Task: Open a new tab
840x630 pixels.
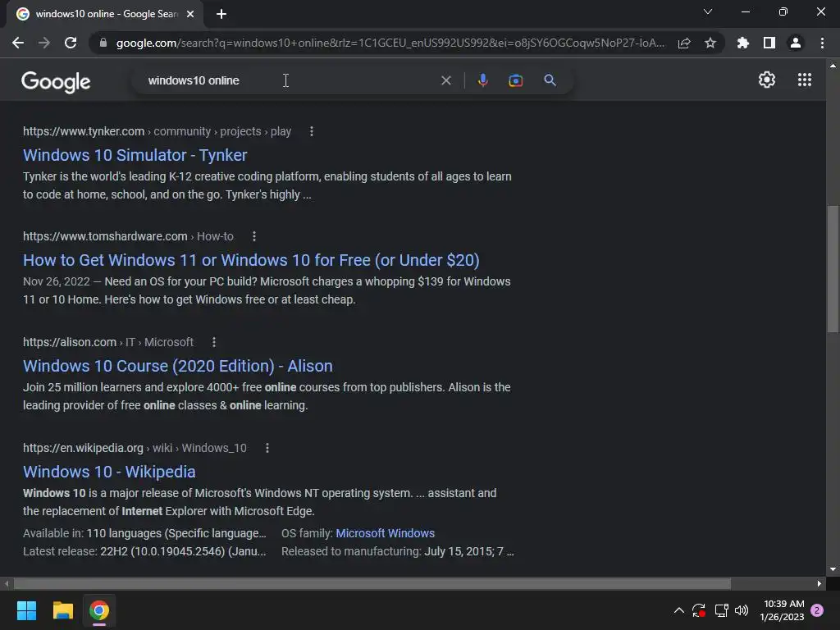Action: point(221,14)
